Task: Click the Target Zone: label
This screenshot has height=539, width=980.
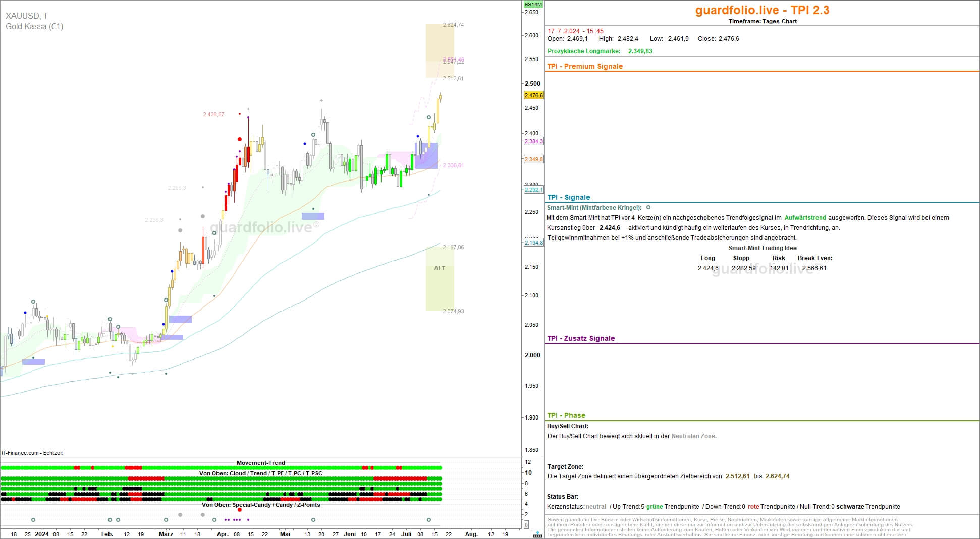Action: pyautogui.click(x=565, y=467)
